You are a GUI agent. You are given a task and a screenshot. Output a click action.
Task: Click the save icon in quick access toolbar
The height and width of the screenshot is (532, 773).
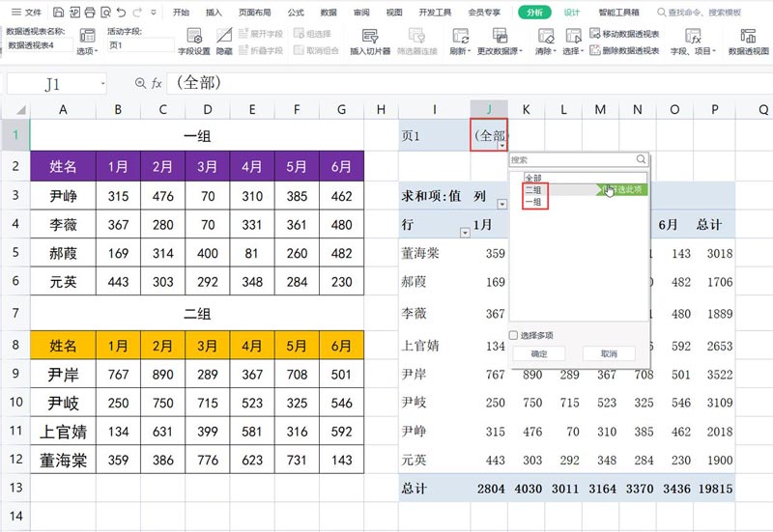click(x=59, y=13)
